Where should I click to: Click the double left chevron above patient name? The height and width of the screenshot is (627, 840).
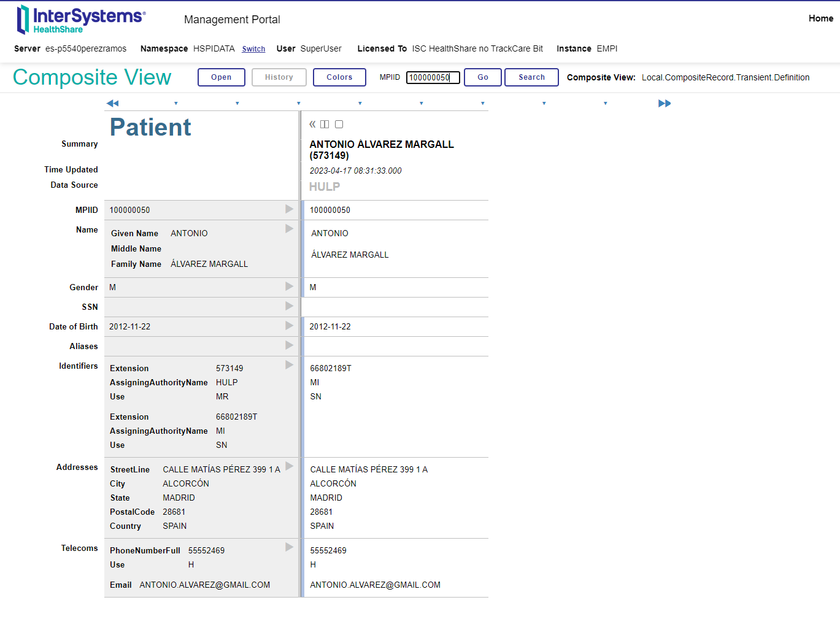[312, 125]
